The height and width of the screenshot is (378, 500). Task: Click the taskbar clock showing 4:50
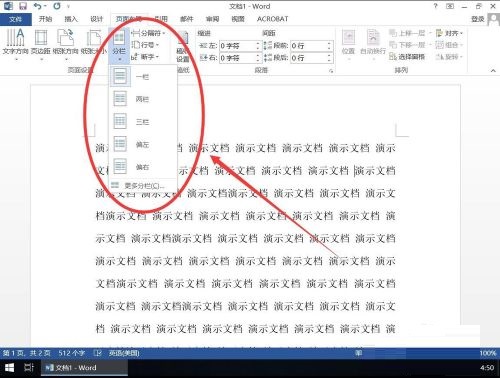[487, 368]
